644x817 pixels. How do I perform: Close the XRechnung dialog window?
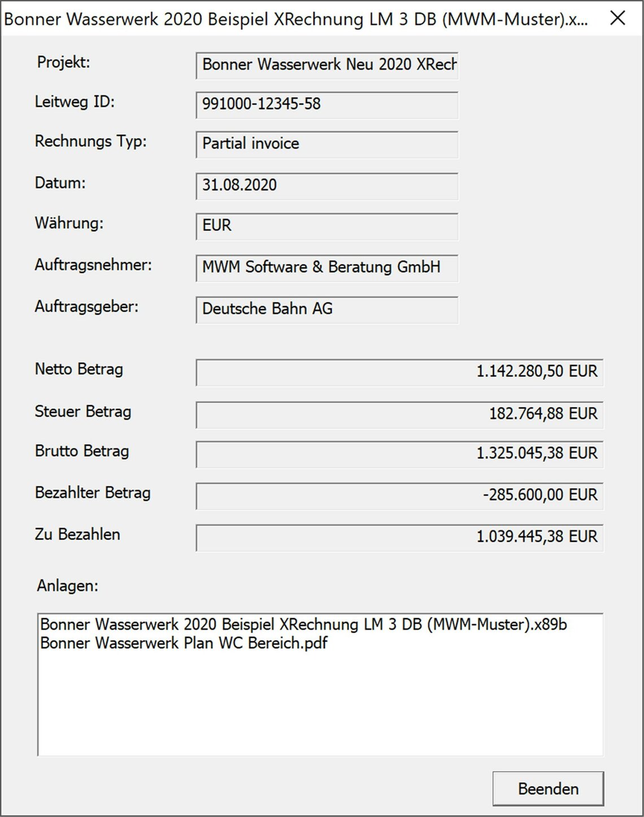(x=618, y=18)
